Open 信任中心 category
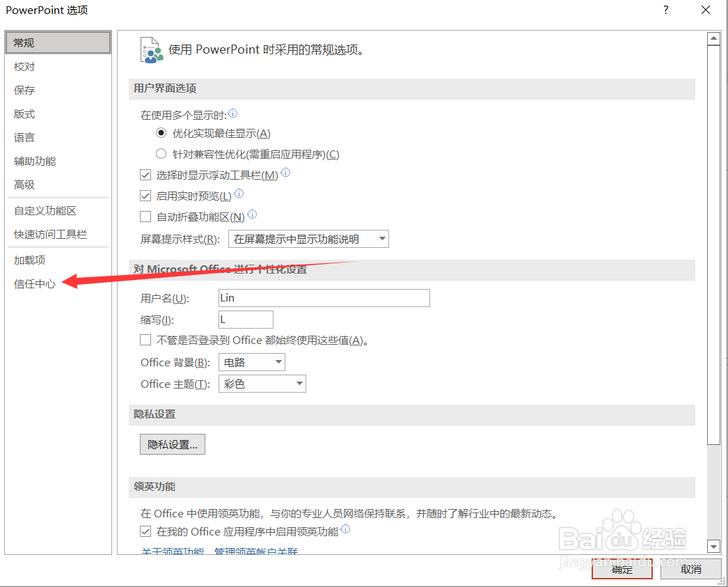Viewport: 728px width, 587px height. (58, 283)
